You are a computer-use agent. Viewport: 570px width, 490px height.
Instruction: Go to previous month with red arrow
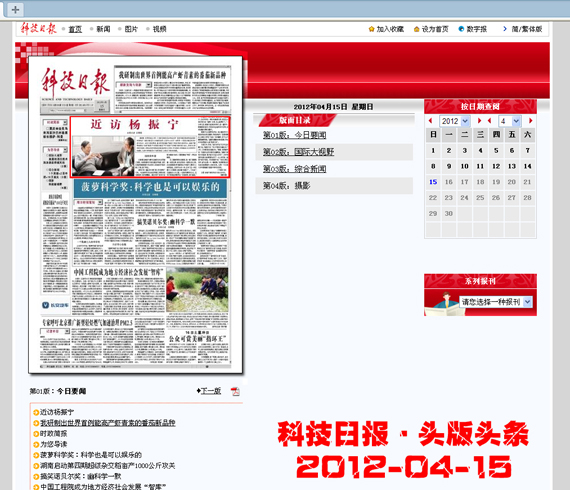click(x=490, y=121)
